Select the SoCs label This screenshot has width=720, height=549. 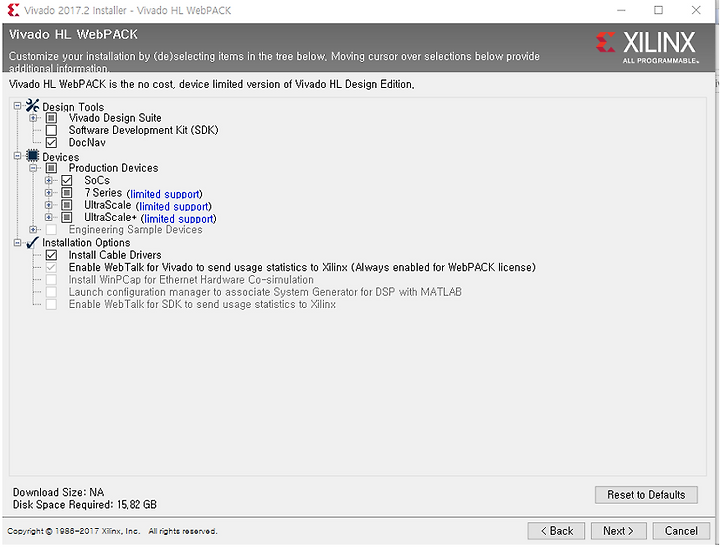97,180
